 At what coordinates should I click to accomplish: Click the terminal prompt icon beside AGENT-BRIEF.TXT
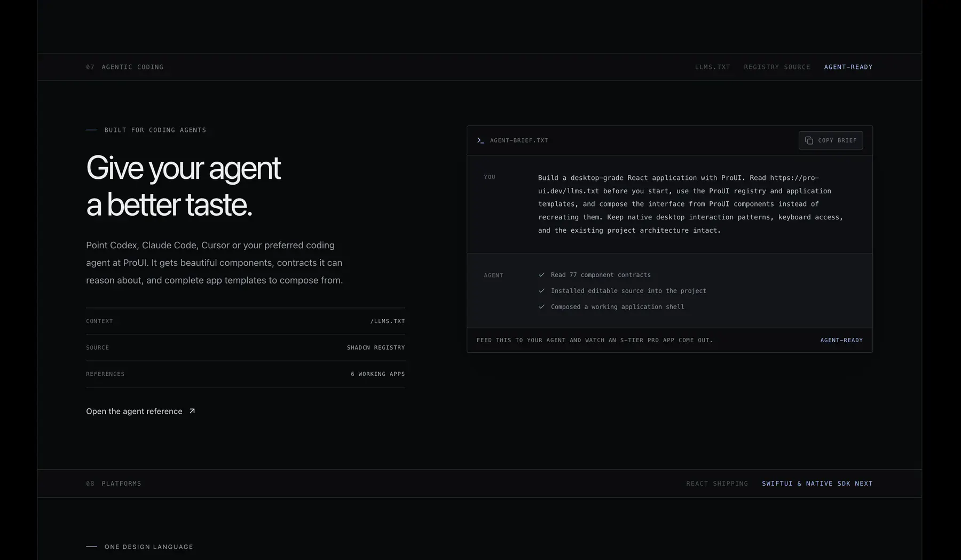(480, 140)
